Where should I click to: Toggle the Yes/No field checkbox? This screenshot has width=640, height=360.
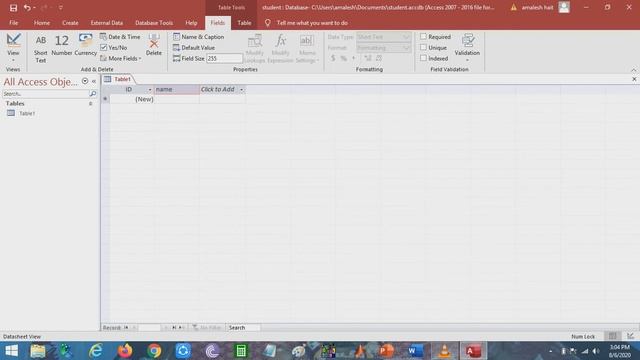click(x=104, y=48)
